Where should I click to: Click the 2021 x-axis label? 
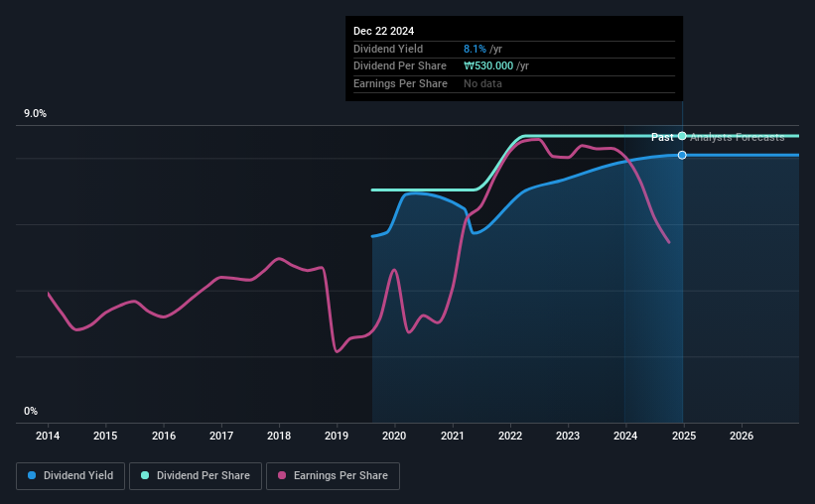click(x=453, y=436)
